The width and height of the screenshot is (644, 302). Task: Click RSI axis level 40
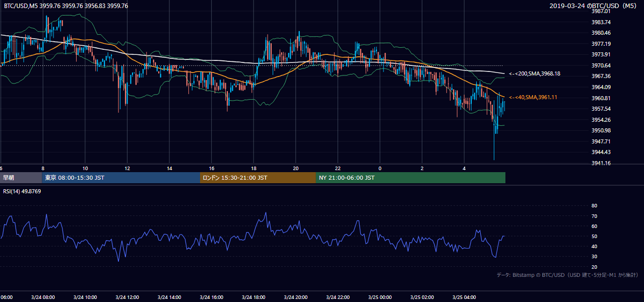click(594, 246)
